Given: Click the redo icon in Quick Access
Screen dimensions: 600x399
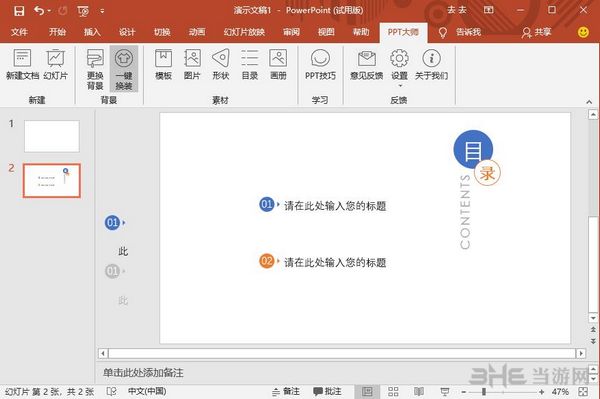Looking at the screenshot, I should pyautogui.click(x=62, y=11).
